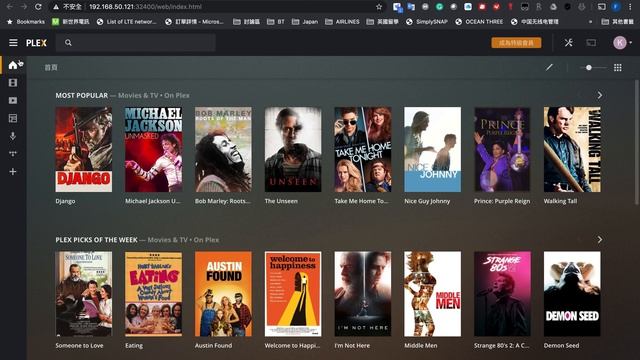Bookmark this page with star icon
Viewport: 640px width, 360px height.
point(379,7)
